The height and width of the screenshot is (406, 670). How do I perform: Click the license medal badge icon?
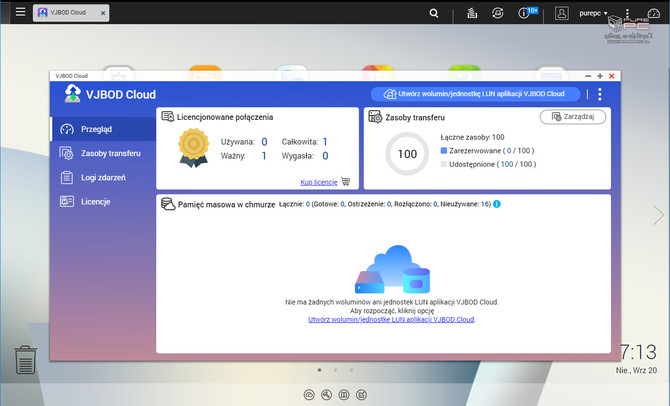(x=194, y=148)
